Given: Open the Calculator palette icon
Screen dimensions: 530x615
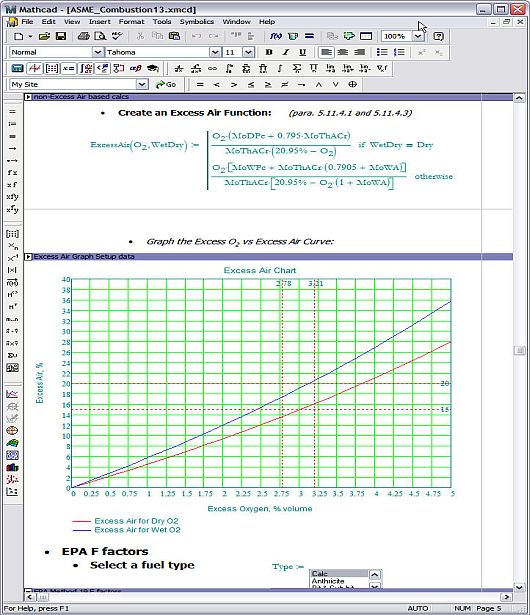Looking at the screenshot, I should point(17,69).
